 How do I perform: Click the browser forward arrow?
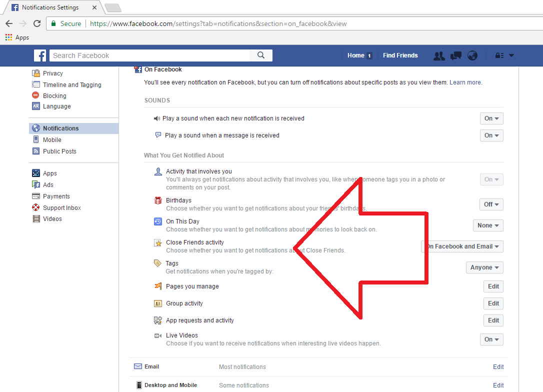(23, 23)
